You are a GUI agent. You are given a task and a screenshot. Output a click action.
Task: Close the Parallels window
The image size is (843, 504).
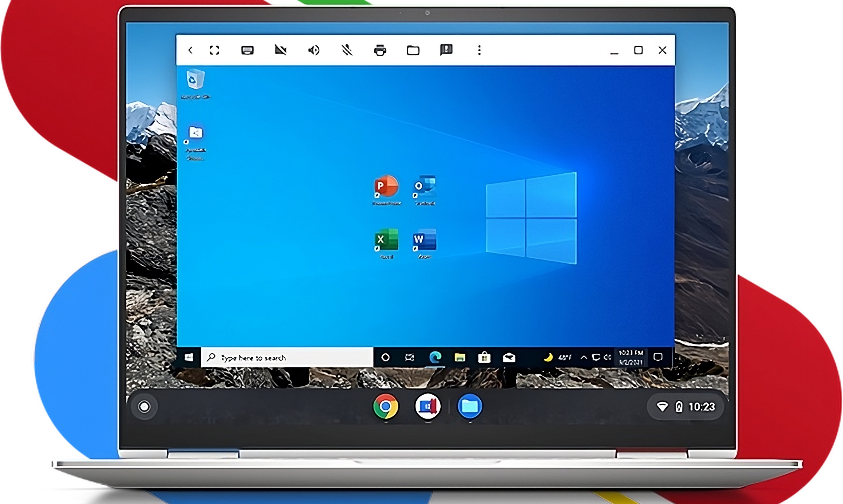click(662, 50)
